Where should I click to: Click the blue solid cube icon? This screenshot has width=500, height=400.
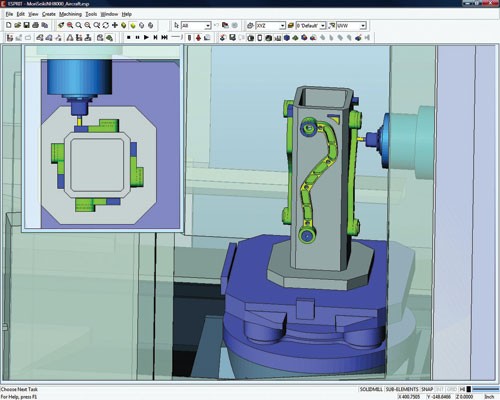point(286,38)
